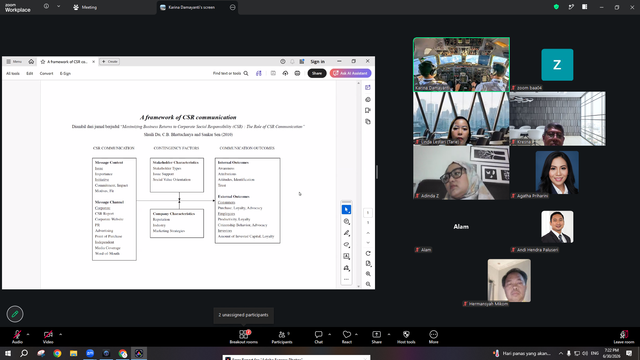
Task: Click zoom out magnifier in right rail
Action: [x=368, y=284]
